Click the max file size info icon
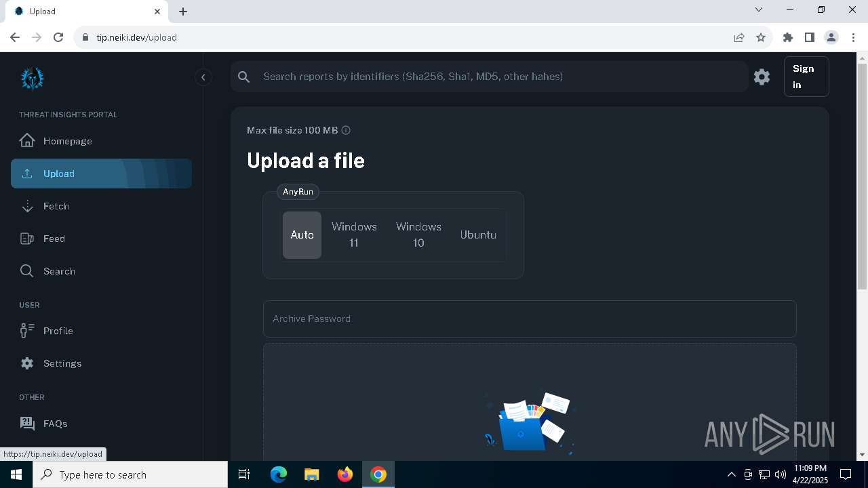 click(346, 130)
